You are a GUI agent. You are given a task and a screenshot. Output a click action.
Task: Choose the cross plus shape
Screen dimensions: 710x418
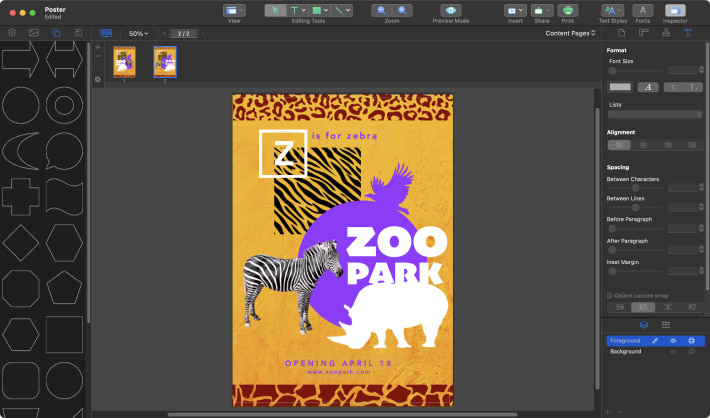20,197
